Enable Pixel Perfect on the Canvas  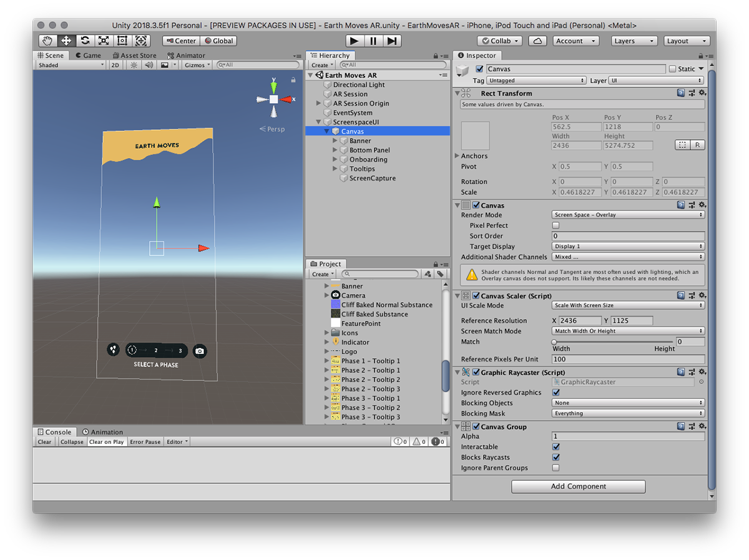coord(555,225)
